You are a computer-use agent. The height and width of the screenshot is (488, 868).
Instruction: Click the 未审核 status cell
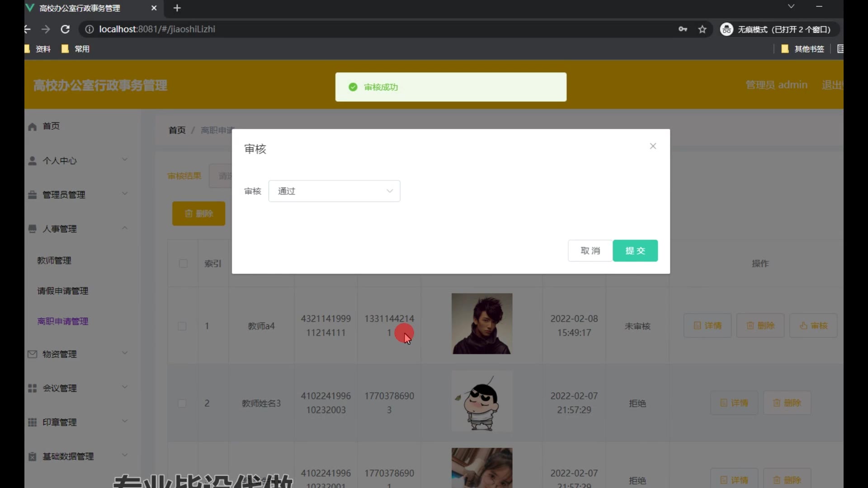click(x=637, y=326)
